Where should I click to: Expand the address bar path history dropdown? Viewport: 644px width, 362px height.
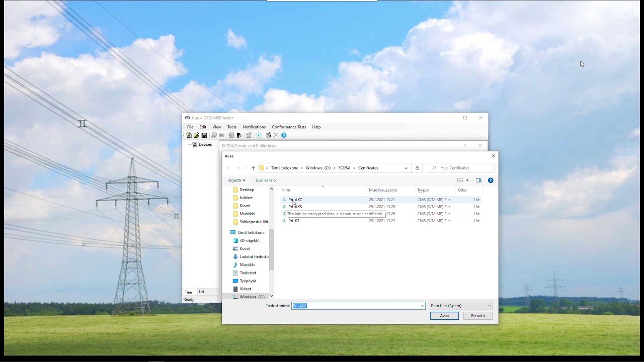coord(406,168)
